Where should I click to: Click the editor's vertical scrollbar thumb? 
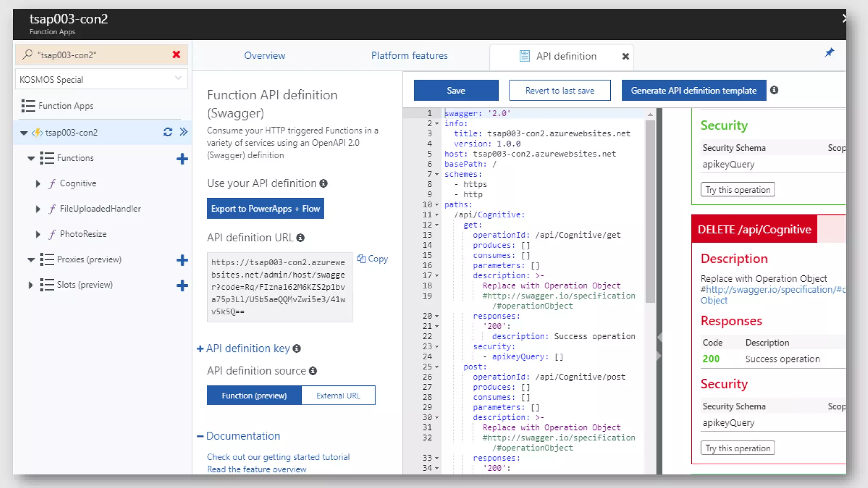point(650,212)
